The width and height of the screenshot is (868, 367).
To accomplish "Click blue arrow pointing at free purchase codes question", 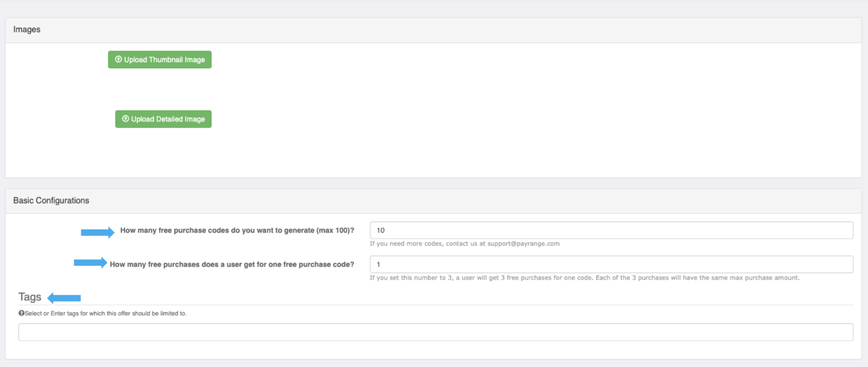I will coord(98,232).
